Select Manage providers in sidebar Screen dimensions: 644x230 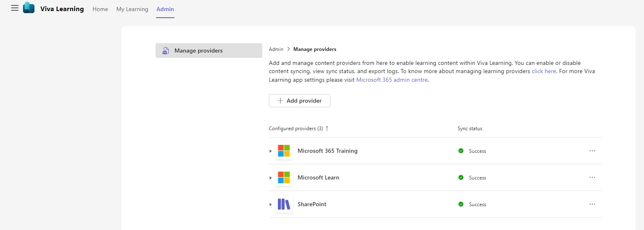pyautogui.click(x=209, y=51)
